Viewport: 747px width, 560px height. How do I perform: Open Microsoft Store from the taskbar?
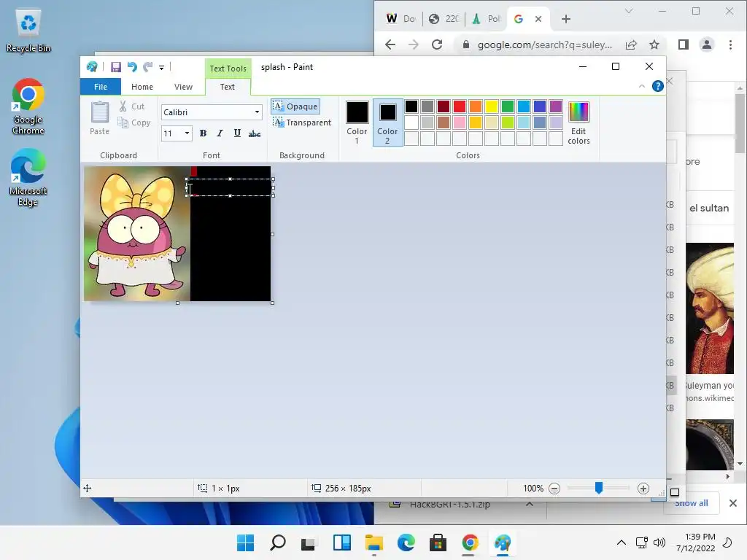click(438, 542)
